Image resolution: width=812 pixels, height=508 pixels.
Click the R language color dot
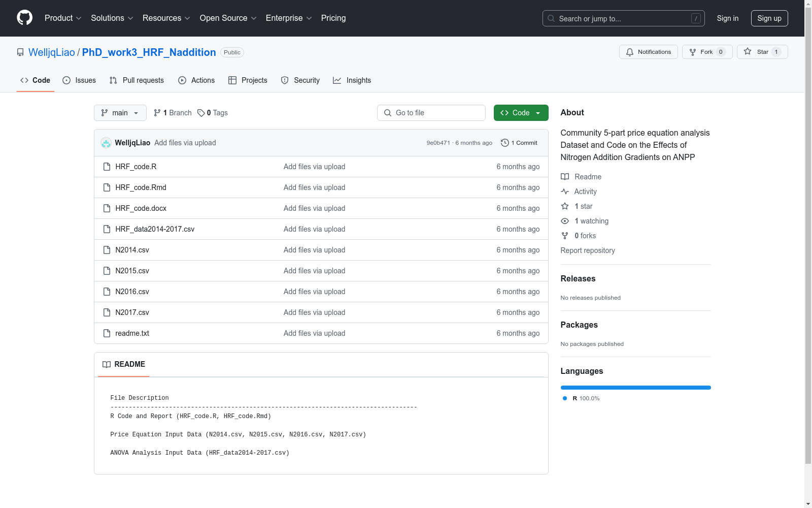tap(565, 398)
